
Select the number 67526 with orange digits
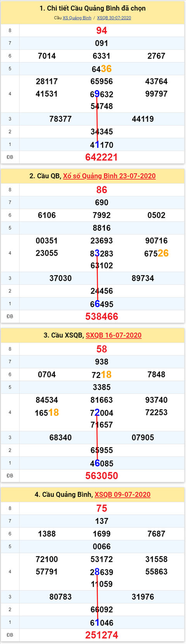click(x=157, y=253)
